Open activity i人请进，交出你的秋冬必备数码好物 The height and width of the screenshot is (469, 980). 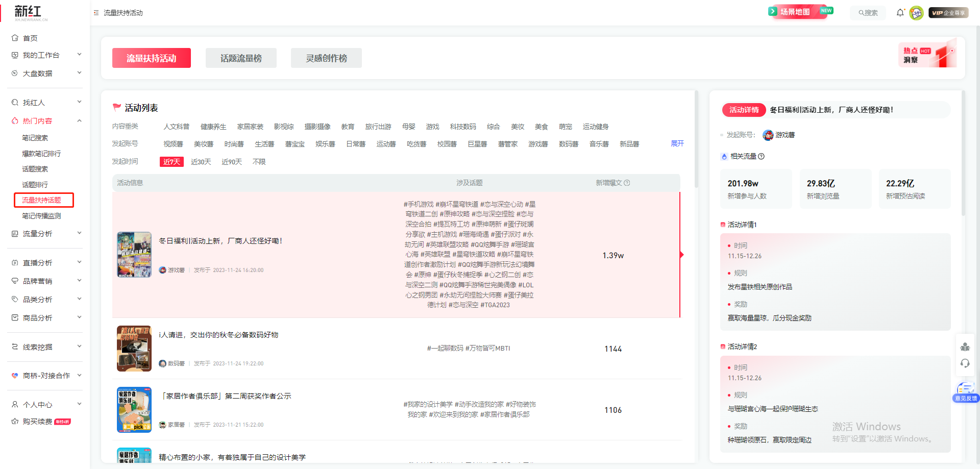(218, 335)
